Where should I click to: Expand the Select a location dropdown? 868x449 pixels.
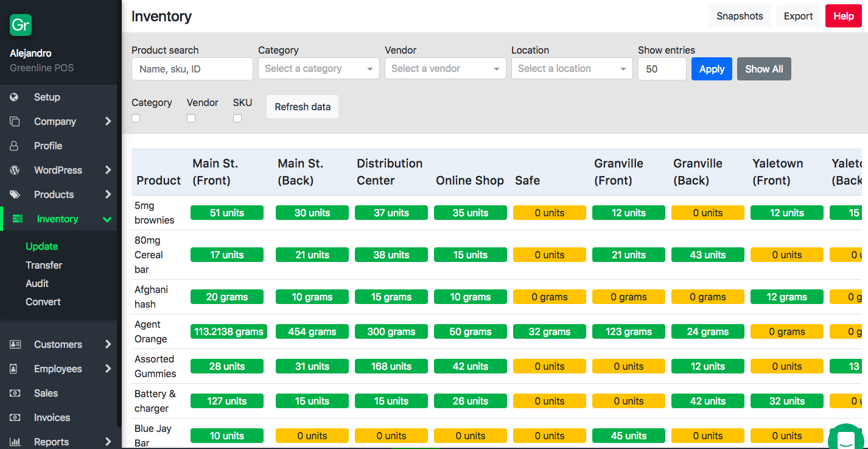click(572, 69)
